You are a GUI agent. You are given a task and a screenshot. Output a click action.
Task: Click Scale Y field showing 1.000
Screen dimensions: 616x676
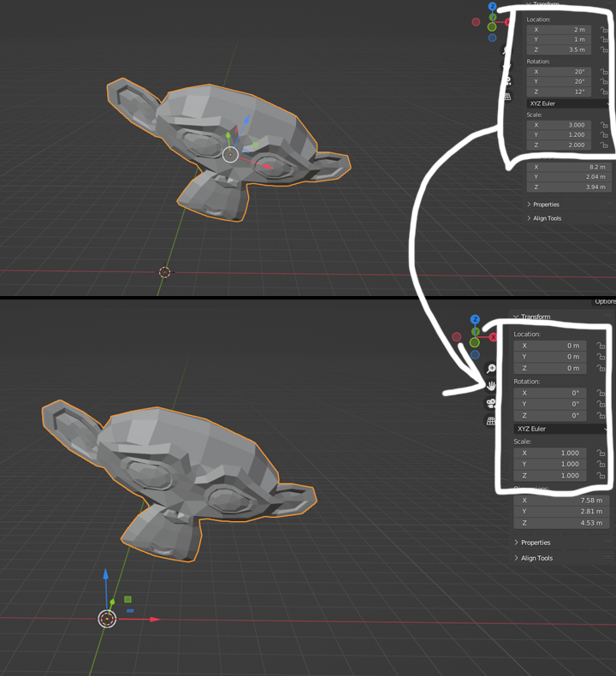(550, 465)
